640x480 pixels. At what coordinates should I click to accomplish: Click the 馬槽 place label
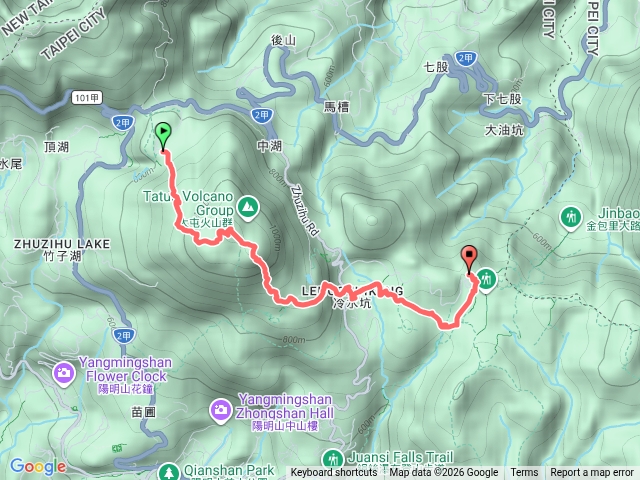(336, 107)
